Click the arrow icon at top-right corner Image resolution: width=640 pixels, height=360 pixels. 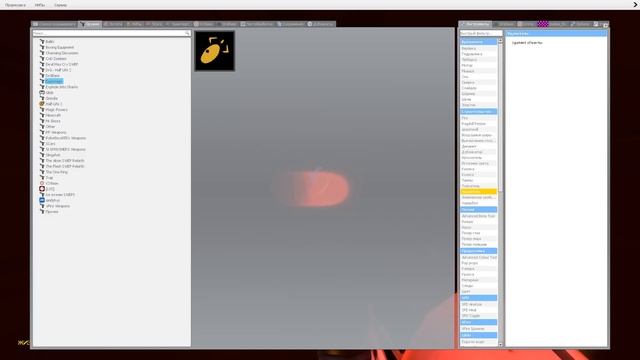636,4
